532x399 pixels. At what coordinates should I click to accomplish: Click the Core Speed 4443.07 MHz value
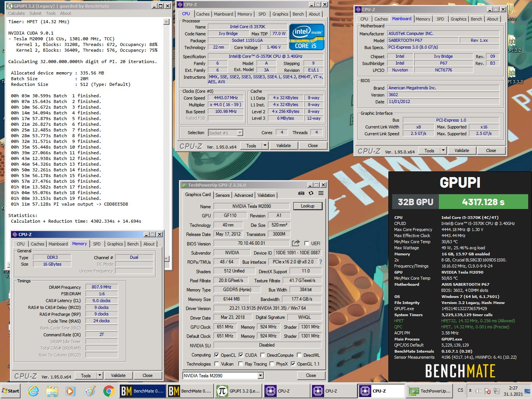[226, 98]
